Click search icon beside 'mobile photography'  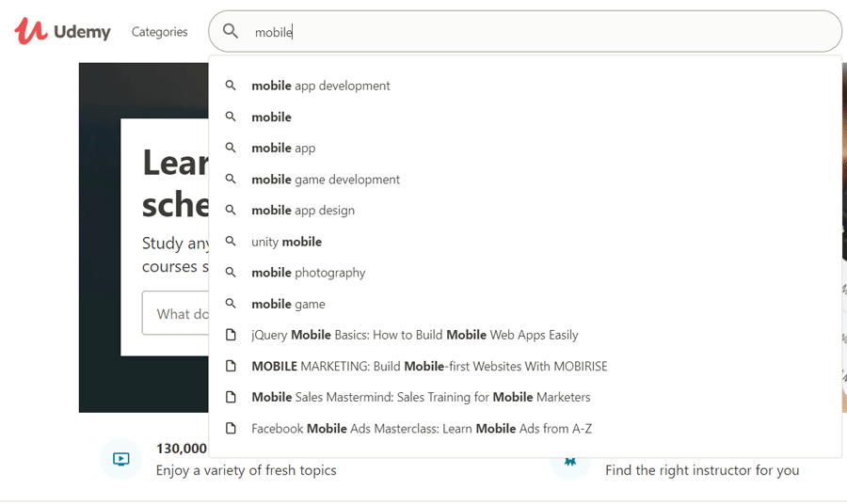pos(231,273)
